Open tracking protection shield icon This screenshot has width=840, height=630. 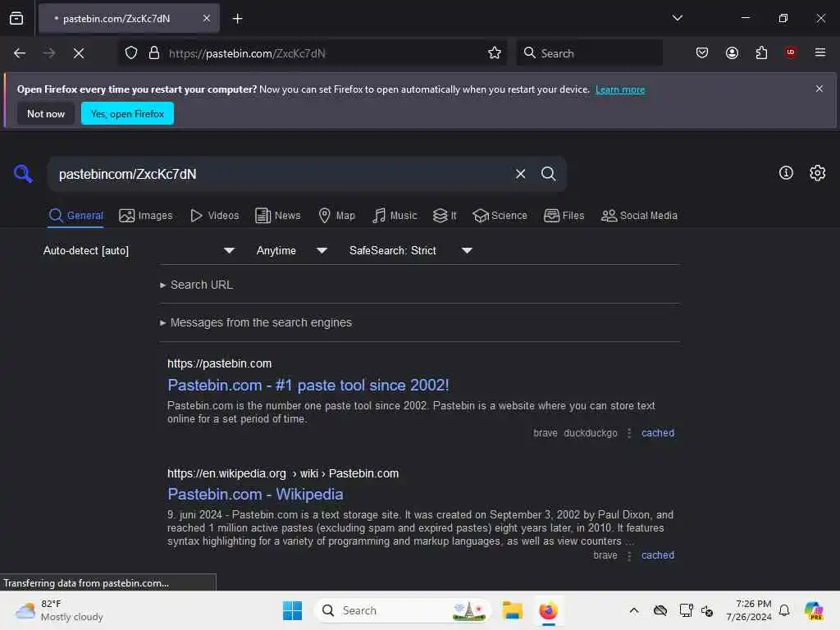coord(131,53)
